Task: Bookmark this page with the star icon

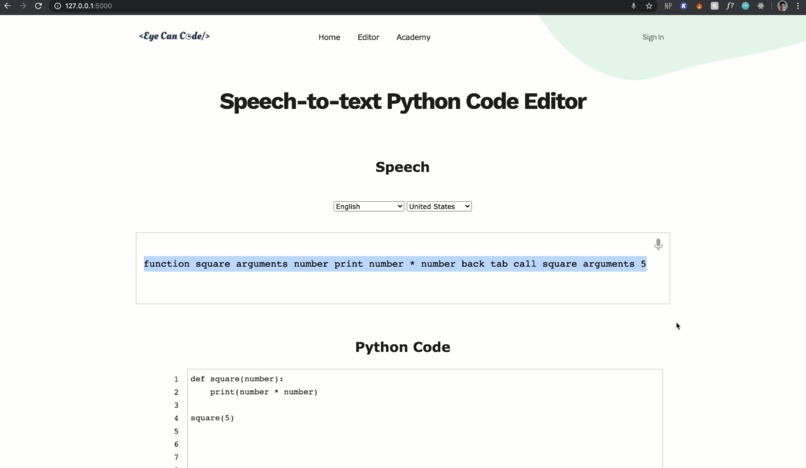Action: pyautogui.click(x=649, y=6)
